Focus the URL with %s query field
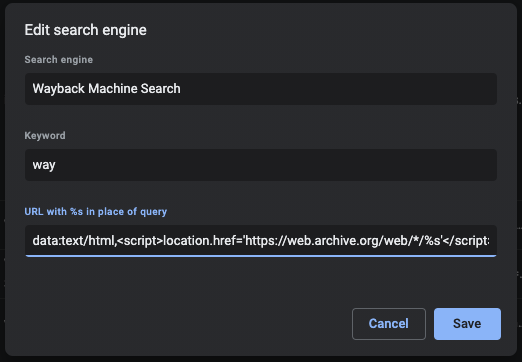The image size is (522, 362). tap(261, 241)
